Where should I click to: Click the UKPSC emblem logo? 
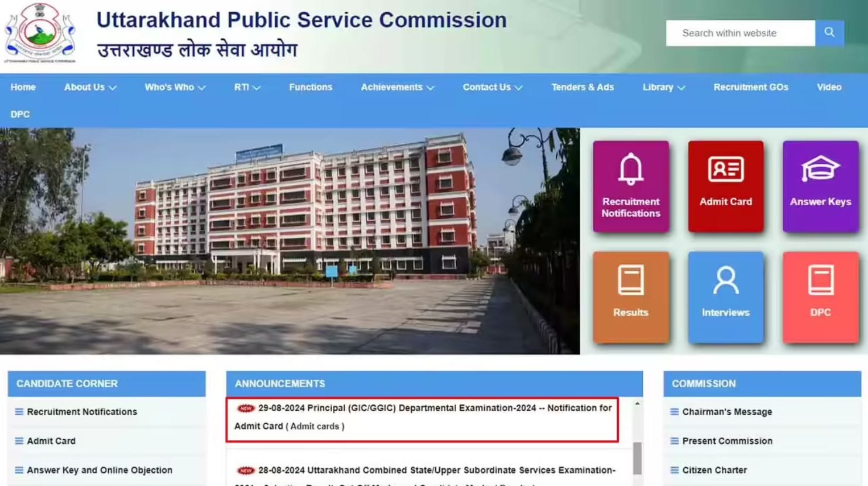point(41,32)
